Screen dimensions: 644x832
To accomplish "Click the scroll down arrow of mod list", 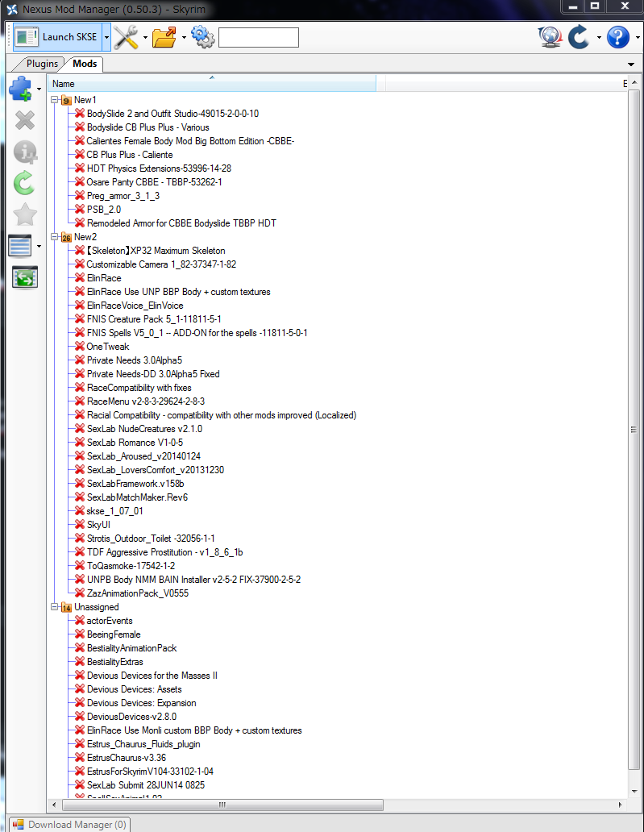I will pyautogui.click(x=634, y=791).
